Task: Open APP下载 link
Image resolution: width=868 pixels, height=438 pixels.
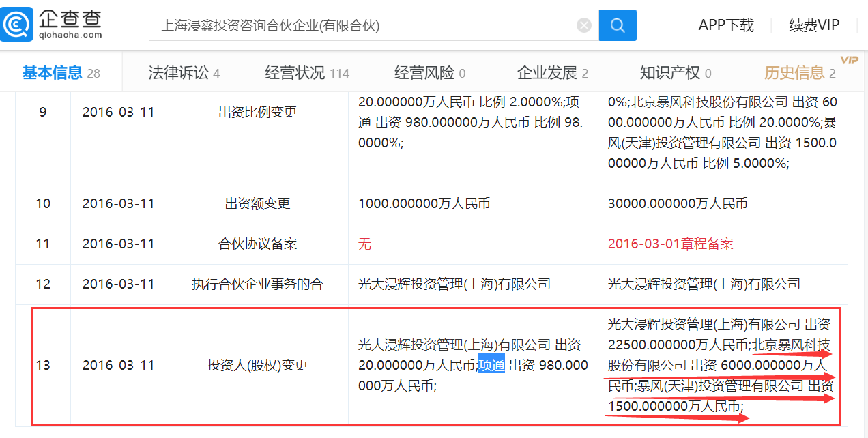Action: coord(726,25)
